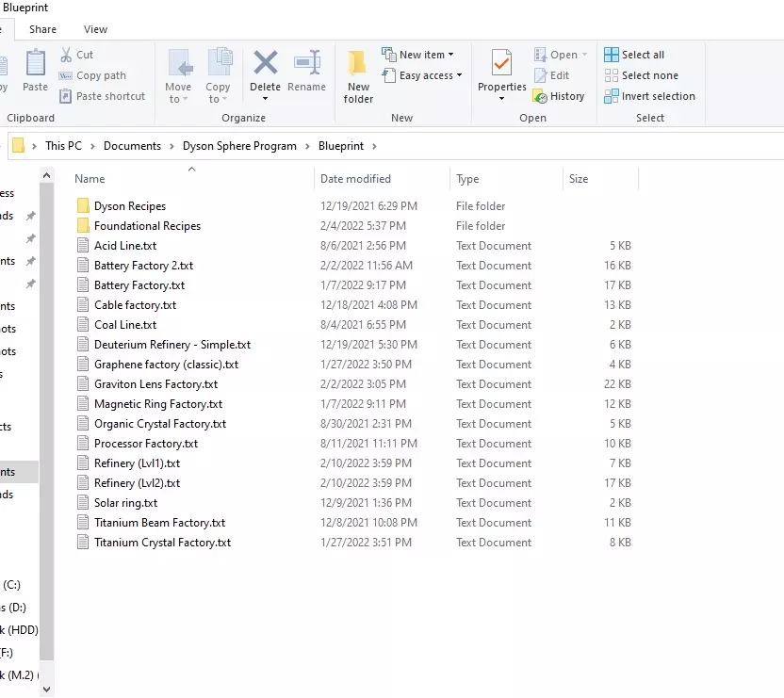Image resolution: width=784 pixels, height=698 pixels.
Task: Open the View ribbon tab
Action: tap(95, 29)
